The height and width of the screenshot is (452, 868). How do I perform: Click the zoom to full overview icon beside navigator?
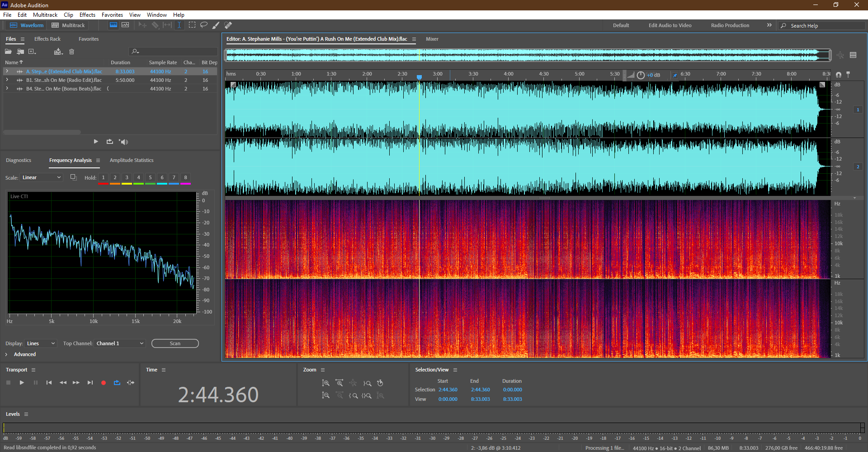[x=840, y=55]
